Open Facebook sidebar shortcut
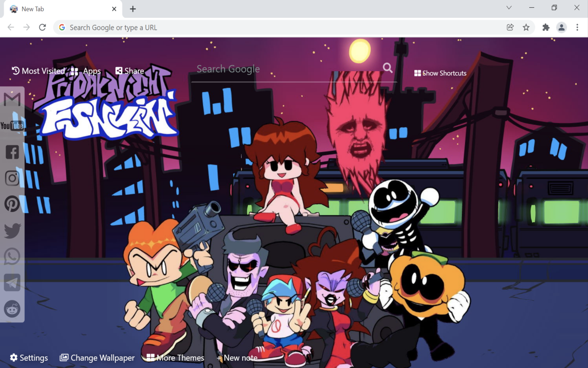Viewport: 588px width, 368px height. (12, 152)
